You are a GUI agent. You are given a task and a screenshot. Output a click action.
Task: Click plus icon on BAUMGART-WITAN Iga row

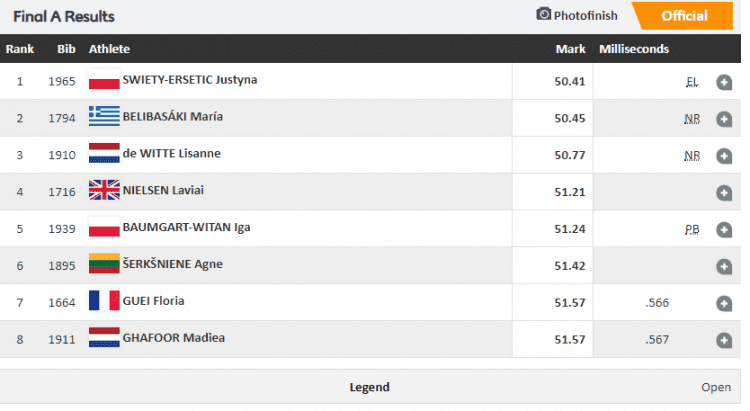pyautogui.click(x=724, y=230)
